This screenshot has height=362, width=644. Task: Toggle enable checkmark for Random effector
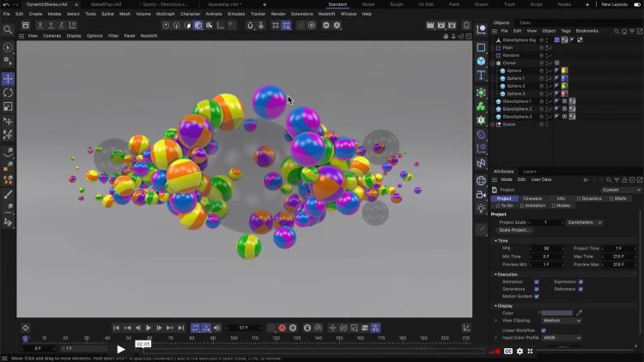[x=550, y=56]
